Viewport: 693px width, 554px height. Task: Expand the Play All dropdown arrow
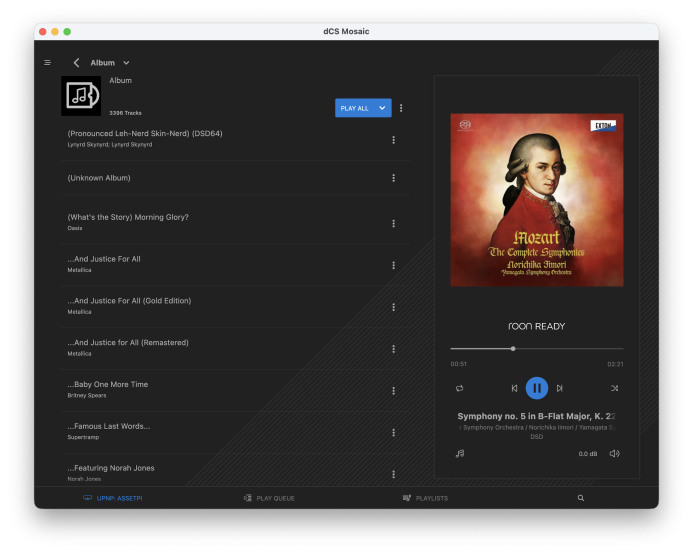382,108
